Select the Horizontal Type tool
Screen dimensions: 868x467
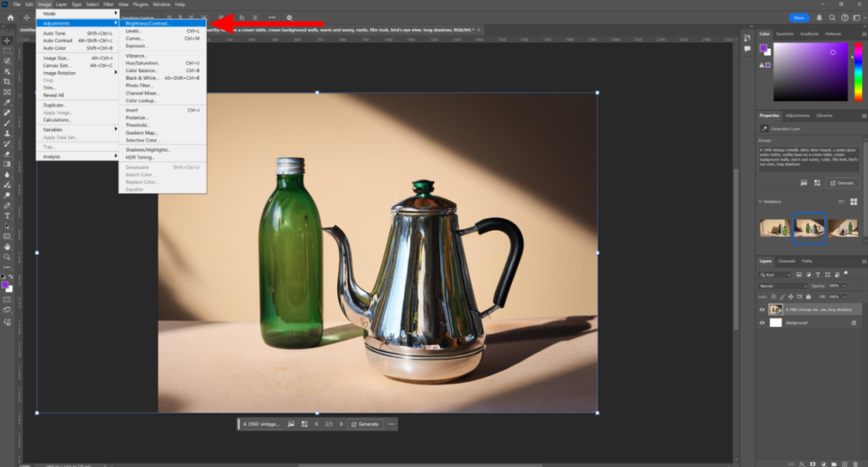(7, 216)
